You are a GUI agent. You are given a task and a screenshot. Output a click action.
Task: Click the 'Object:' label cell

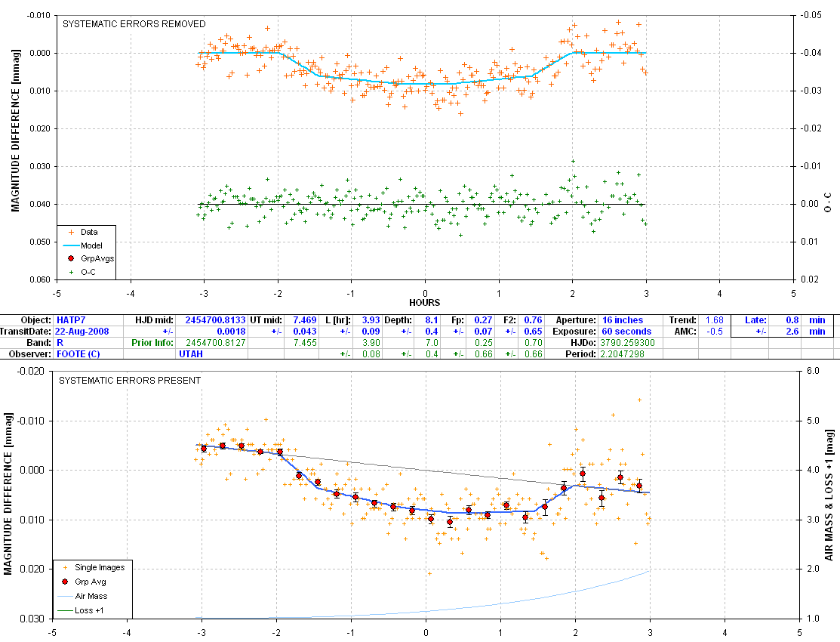coord(36,320)
